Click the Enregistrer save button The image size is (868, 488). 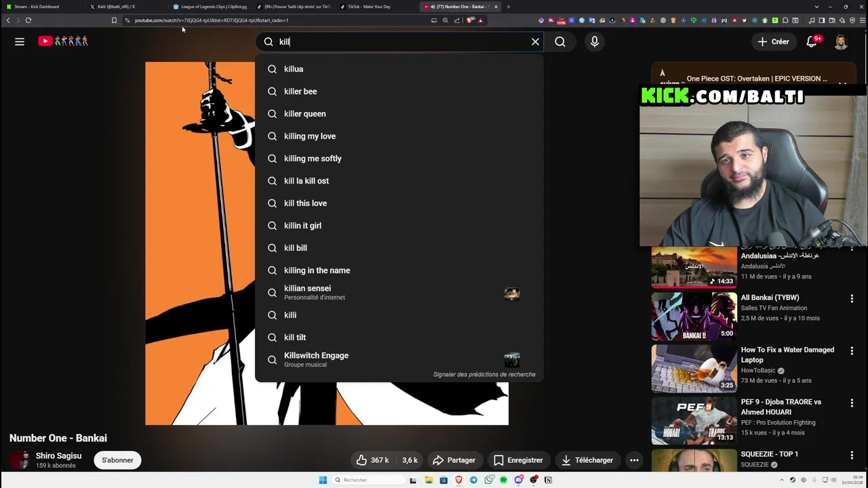click(518, 460)
